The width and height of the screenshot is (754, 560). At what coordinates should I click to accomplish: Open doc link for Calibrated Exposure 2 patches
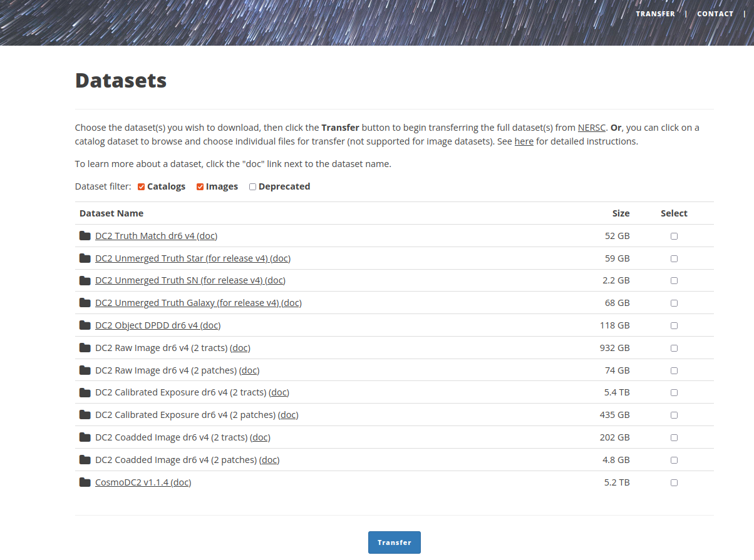288,415
